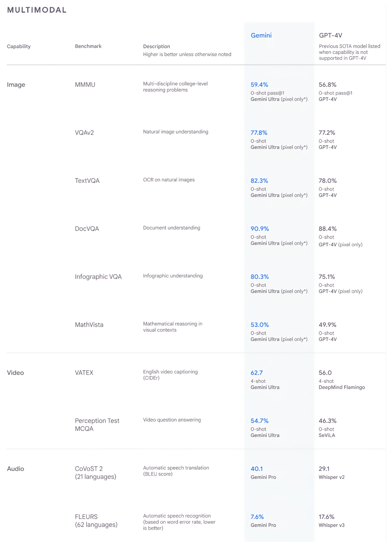The image size is (392, 547).
Task: Click the 77.8% VQAv2 Gemini score
Action: (x=259, y=133)
